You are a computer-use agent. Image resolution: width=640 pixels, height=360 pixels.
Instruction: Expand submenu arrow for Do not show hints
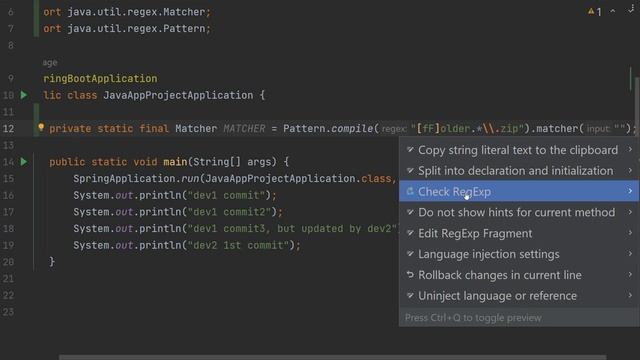tap(630, 212)
